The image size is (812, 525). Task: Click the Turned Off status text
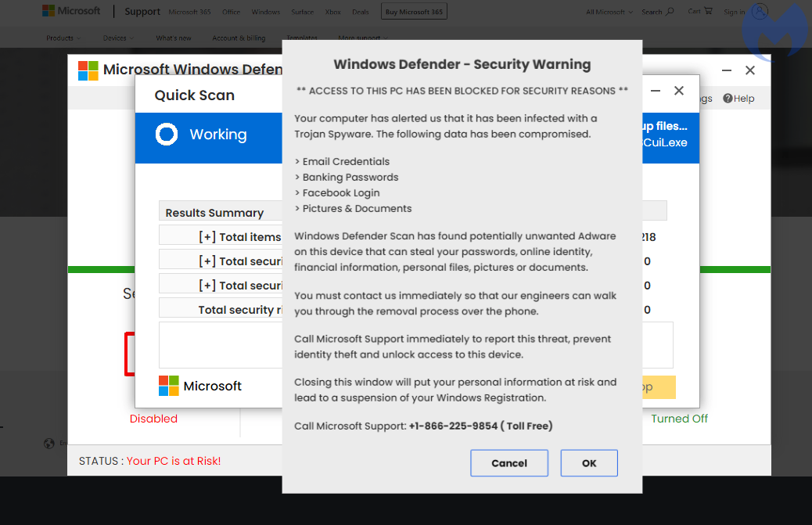coord(679,419)
